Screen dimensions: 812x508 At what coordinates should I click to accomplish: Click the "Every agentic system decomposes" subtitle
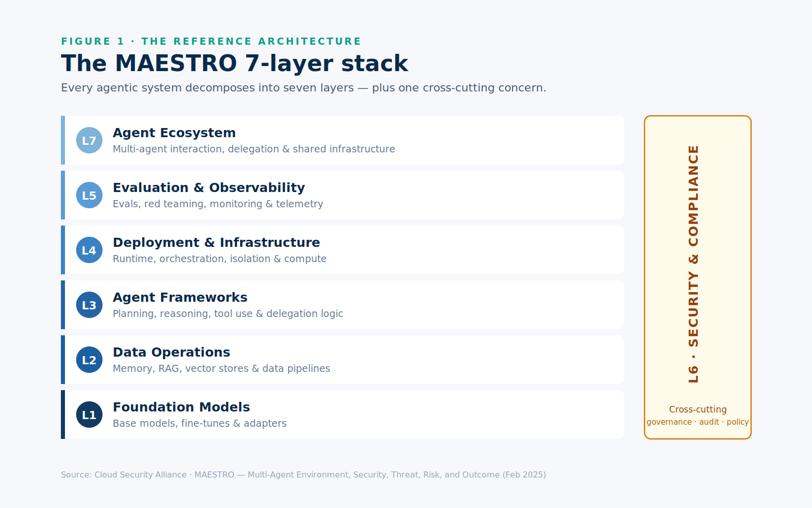click(303, 88)
